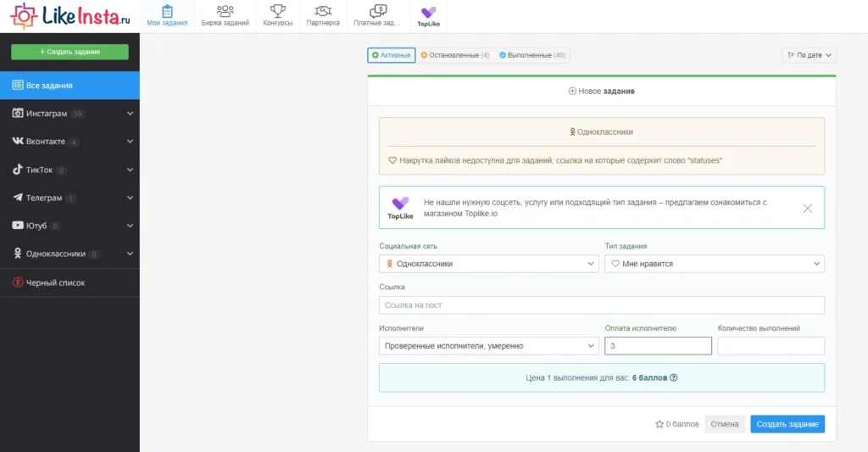Click the 6 баллов price text
868x452 pixels.
click(x=650, y=377)
